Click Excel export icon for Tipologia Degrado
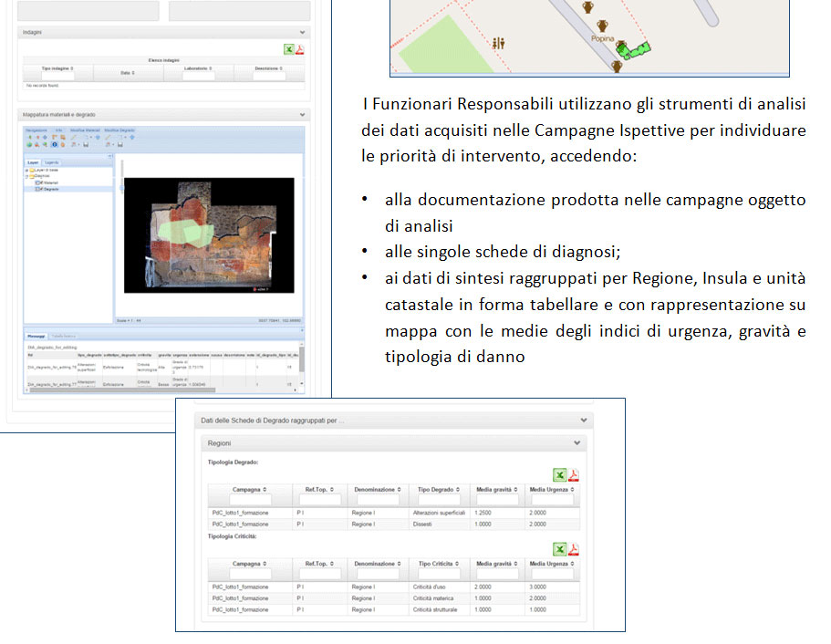This screenshot has height=644, width=831. click(x=560, y=474)
